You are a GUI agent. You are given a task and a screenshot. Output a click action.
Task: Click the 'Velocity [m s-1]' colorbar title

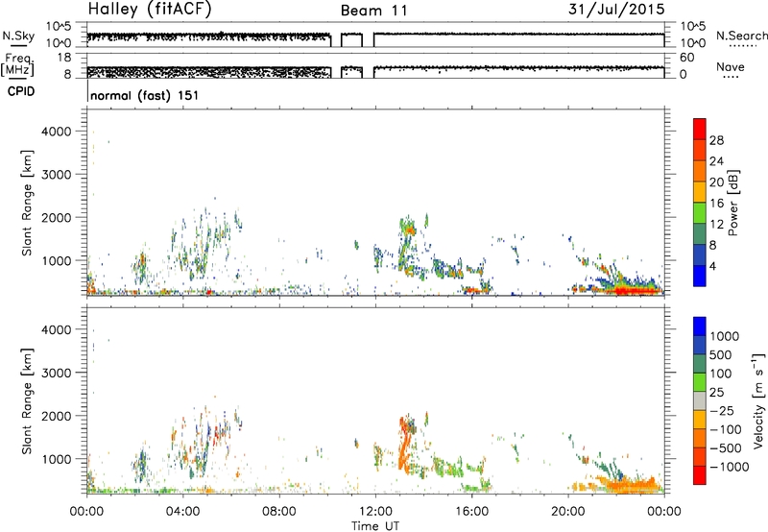(758, 400)
